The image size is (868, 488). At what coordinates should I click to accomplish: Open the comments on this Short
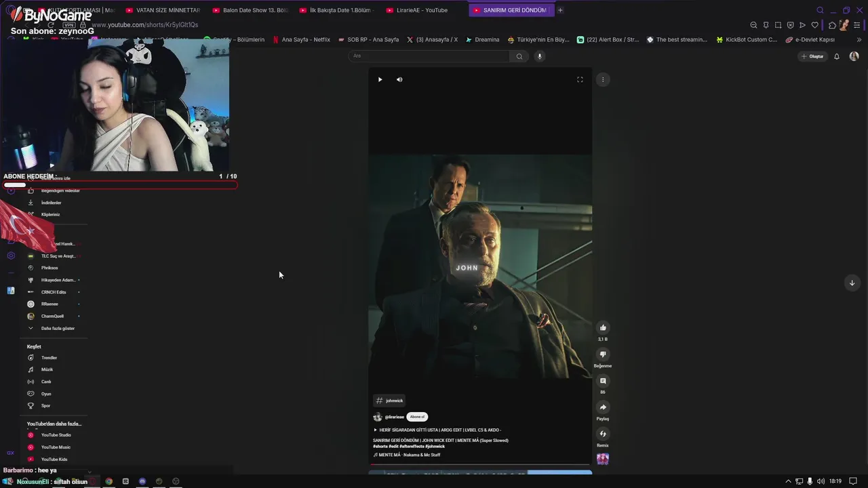[603, 381]
